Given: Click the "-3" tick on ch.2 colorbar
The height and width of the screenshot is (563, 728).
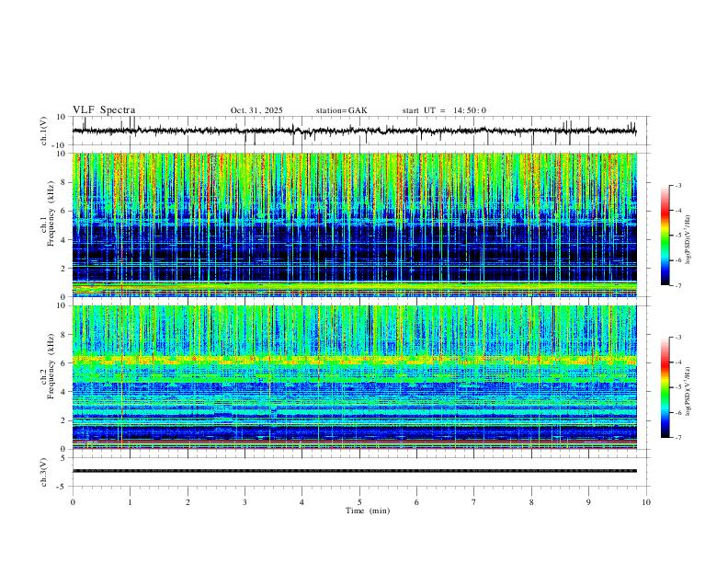Looking at the screenshot, I should 678,338.
